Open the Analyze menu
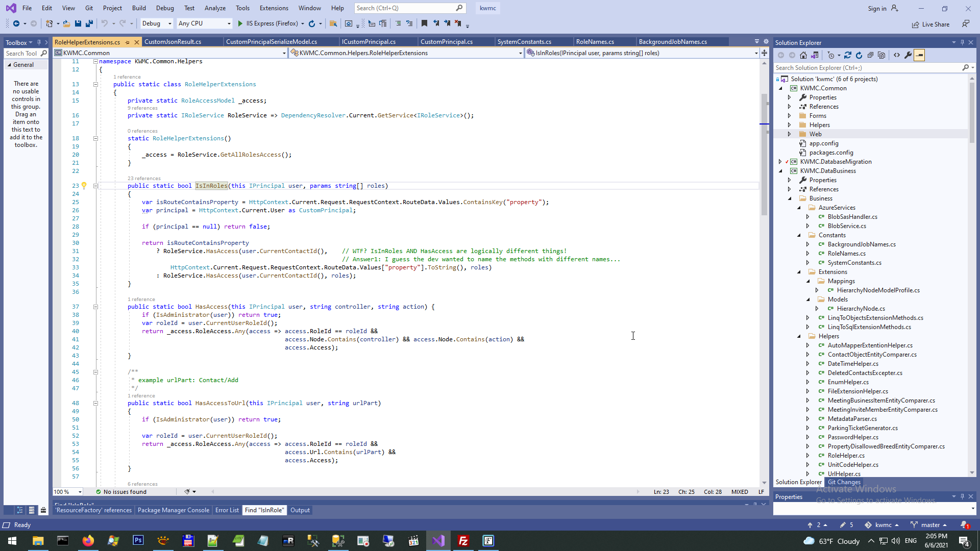Viewport: 980px width, 551px height. [215, 8]
